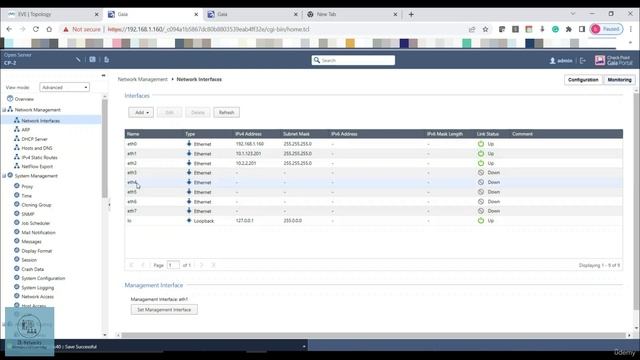The width and height of the screenshot is (640, 360).
Task: Switch to the Monitoring tab
Action: (x=619, y=80)
